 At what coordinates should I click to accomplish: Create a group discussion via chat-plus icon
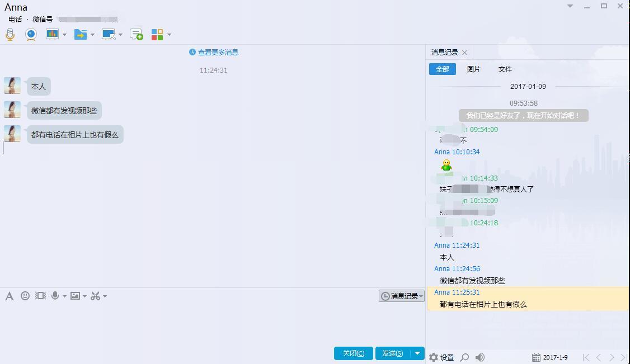click(x=136, y=35)
